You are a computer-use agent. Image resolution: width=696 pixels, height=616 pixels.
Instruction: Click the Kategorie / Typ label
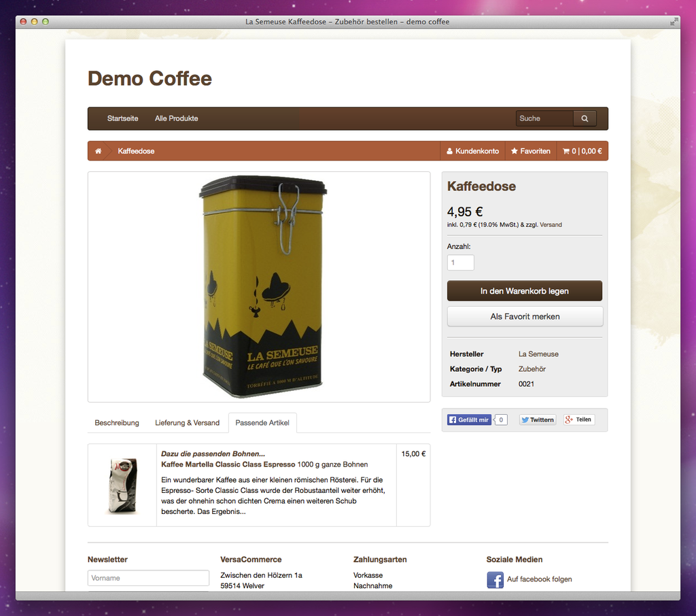(x=475, y=369)
